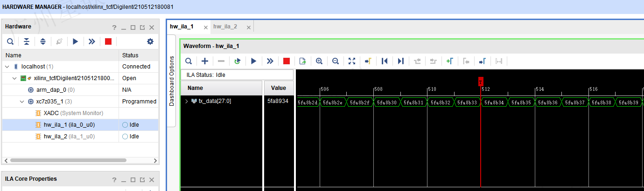Select hw_ila_1 (ila_0_u0) core row

[x=80, y=125]
